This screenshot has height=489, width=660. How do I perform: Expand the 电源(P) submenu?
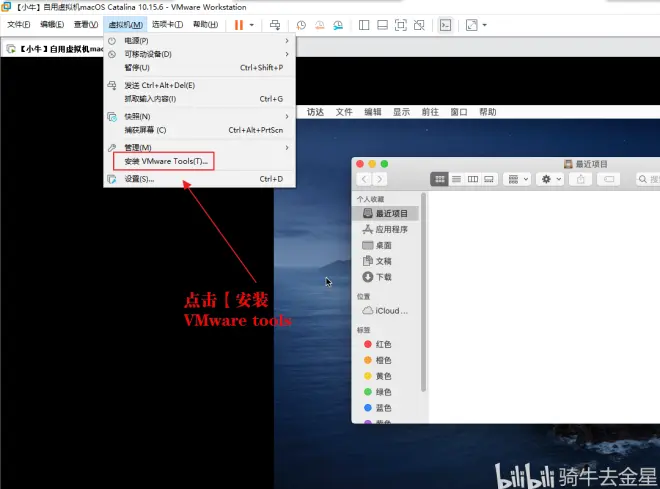[x=200, y=41]
